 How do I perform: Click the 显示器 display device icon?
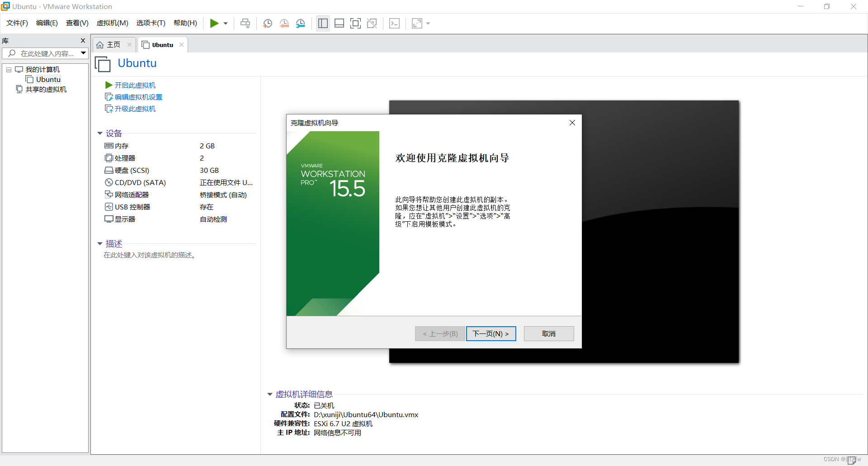109,219
